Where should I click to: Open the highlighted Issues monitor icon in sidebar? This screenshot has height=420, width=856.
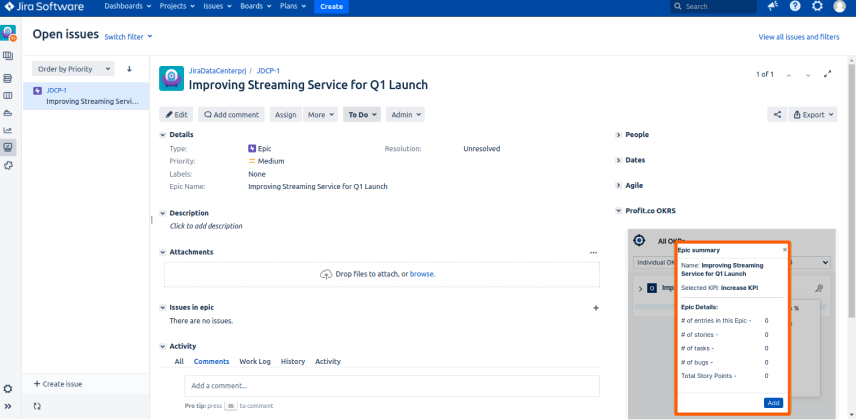tap(8, 147)
